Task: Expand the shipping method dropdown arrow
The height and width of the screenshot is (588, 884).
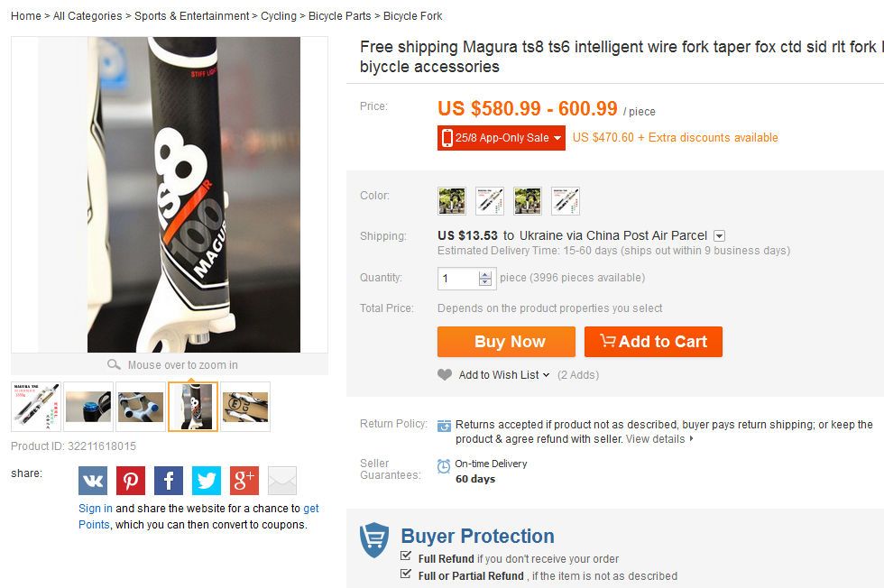Action: pyautogui.click(x=719, y=236)
